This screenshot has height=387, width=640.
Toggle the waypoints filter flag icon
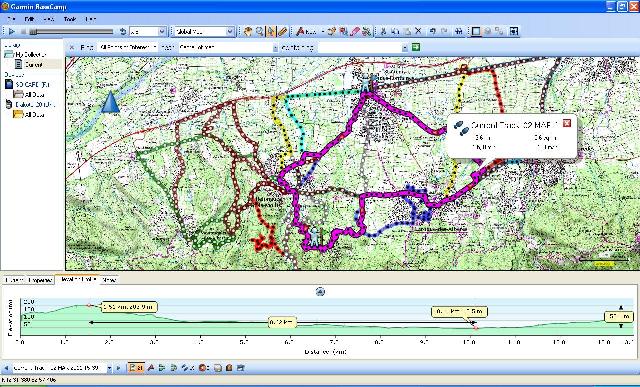[150, 368]
